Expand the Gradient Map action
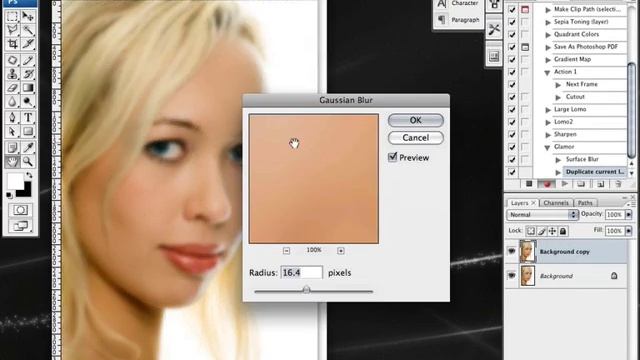640x360 pixels. coord(548,60)
